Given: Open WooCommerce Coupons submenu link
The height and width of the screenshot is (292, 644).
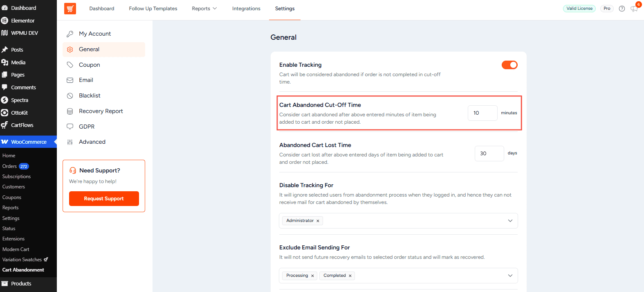Looking at the screenshot, I should tap(12, 197).
